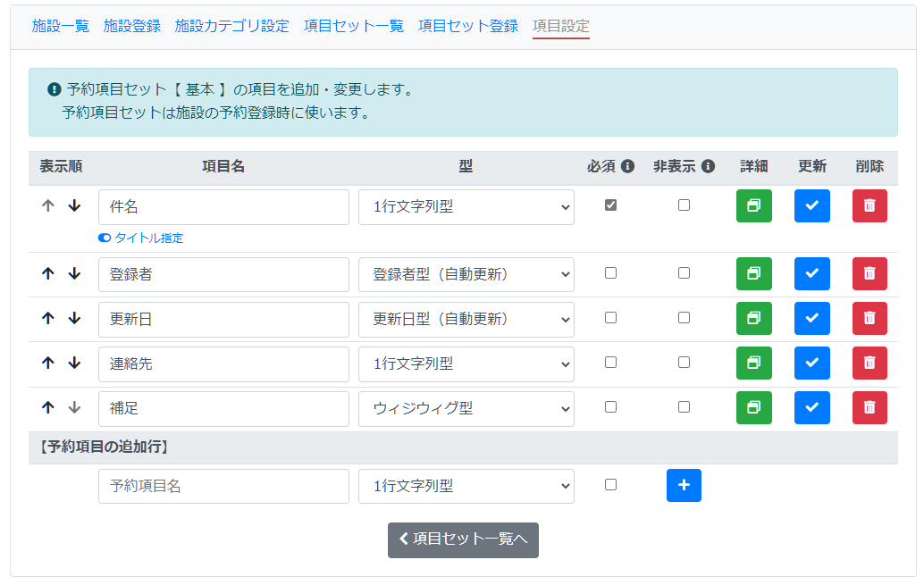Go to 施設一覧 tab
This screenshot has height=585, width=924.
click(x=60, y=26)
